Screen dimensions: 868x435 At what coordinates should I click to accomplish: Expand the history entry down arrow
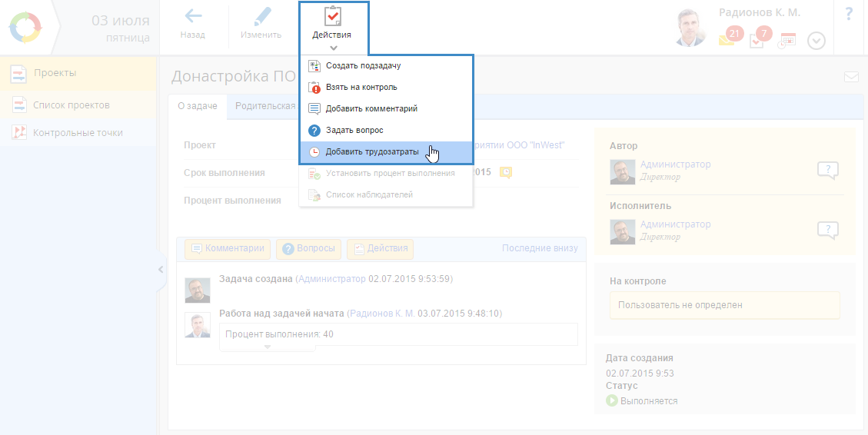pos(268,347)
